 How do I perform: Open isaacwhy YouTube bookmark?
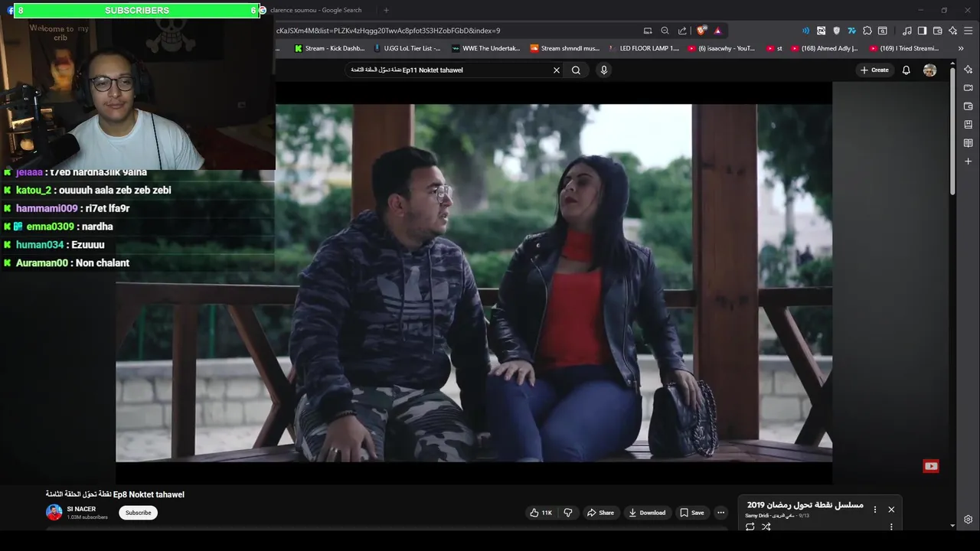(721, 48)
